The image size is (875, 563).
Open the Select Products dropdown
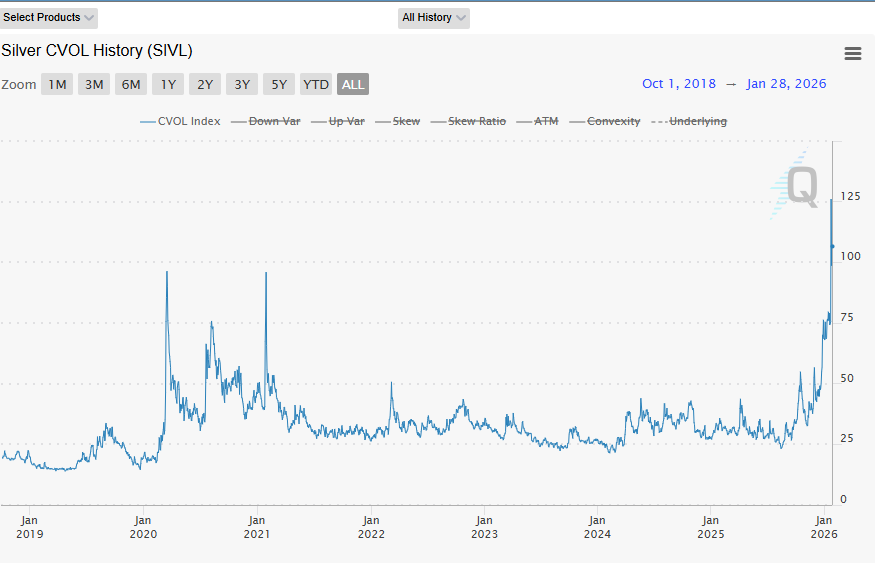coord(49,18)
